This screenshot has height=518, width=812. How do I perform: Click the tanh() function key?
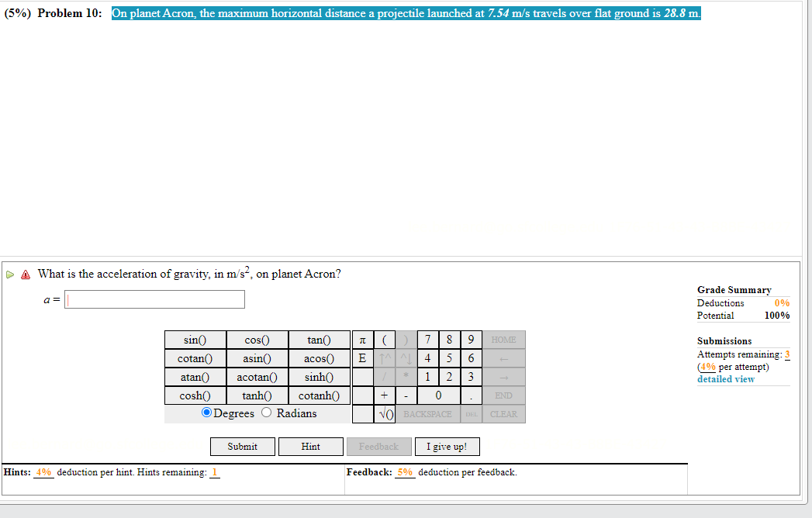(x=257, y=395)
